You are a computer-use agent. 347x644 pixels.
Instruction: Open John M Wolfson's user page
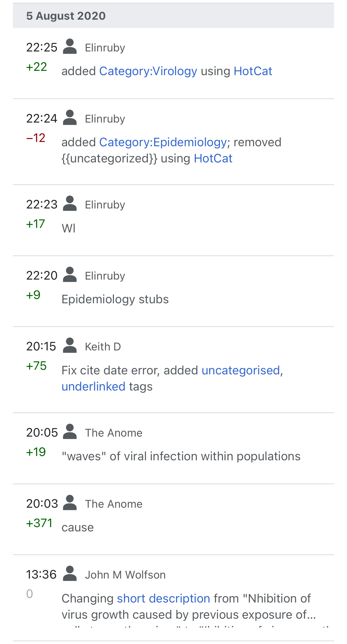pos(125,575)
